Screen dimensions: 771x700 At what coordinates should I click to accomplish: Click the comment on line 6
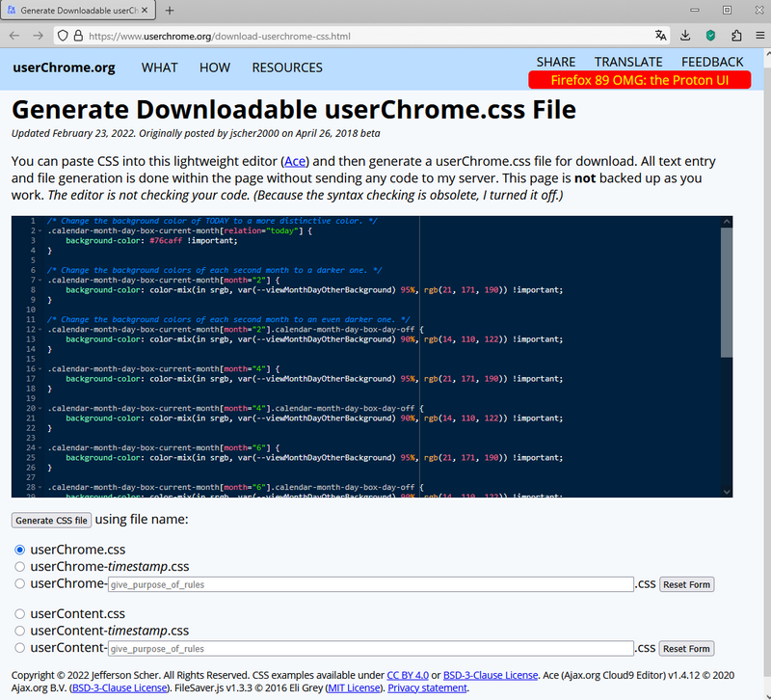pyautogui.click(x=214, y=270)
